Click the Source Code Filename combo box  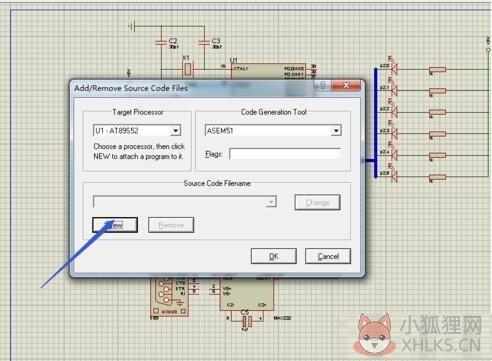click(185, 202)
